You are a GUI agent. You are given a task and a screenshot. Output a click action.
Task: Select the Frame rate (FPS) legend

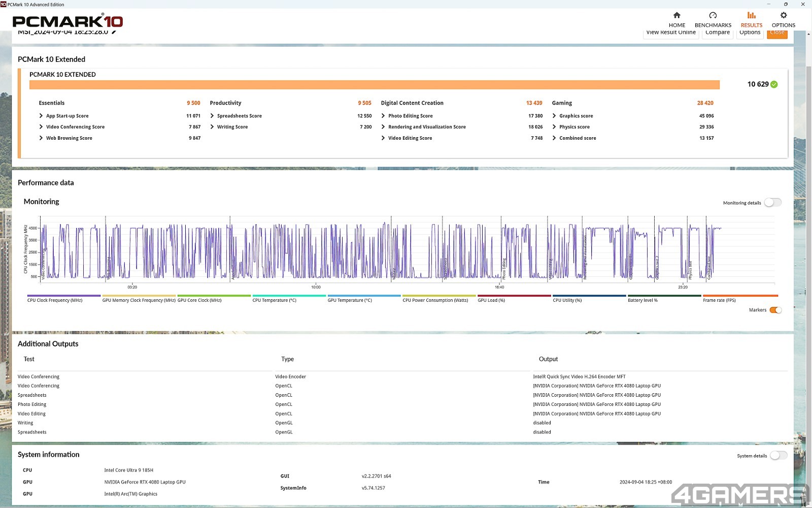[x=740, y=298]
